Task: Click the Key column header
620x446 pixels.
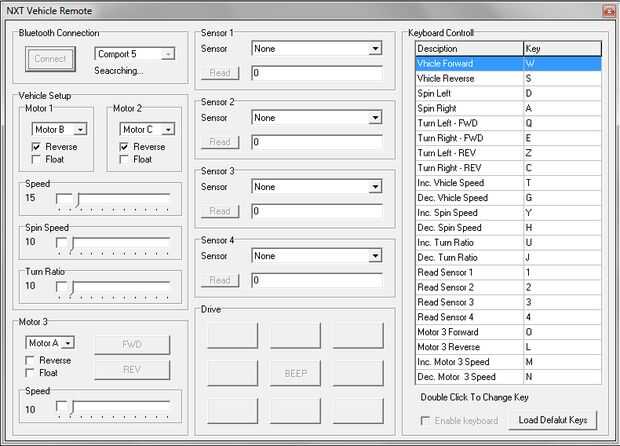Action: pyautogui.click(x=562, y=49)
